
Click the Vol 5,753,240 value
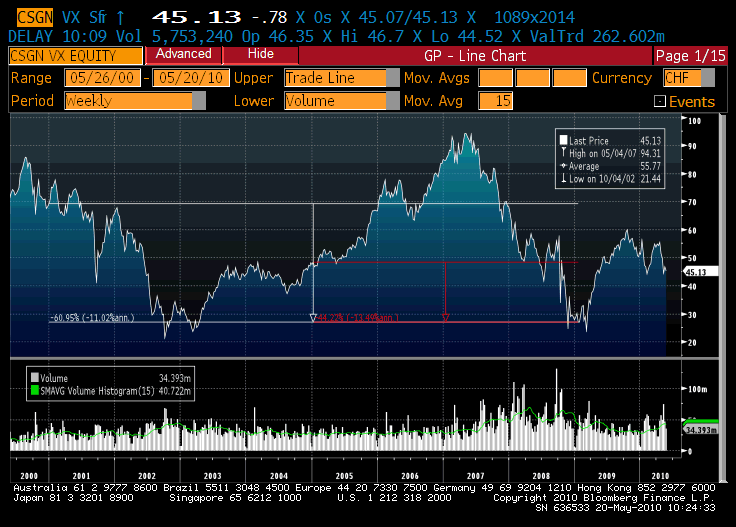175,37
